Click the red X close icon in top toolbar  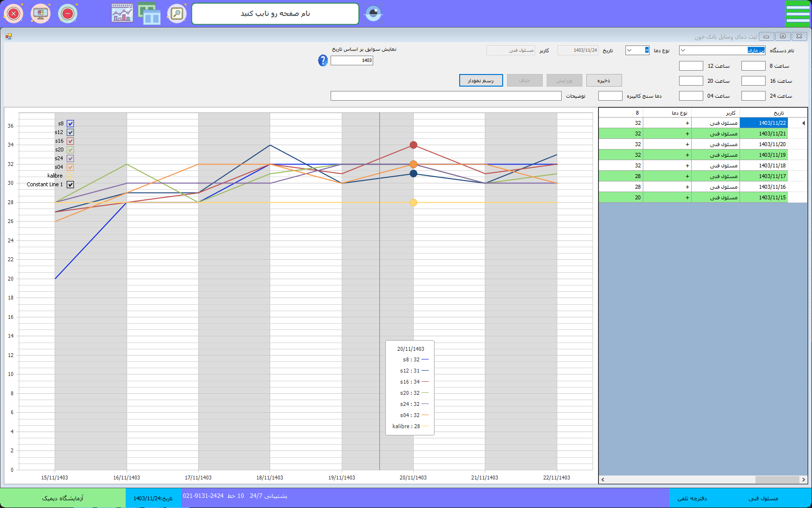tap(14, 14)
